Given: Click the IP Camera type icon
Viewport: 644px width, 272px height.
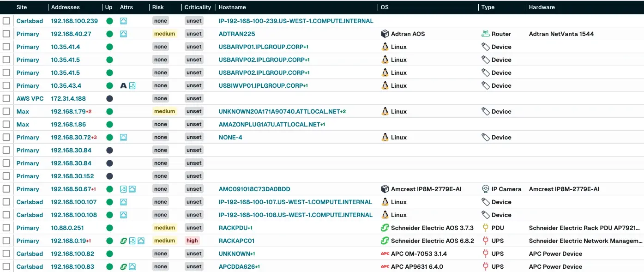Looking at the screenshot, I should coord(485,189).
